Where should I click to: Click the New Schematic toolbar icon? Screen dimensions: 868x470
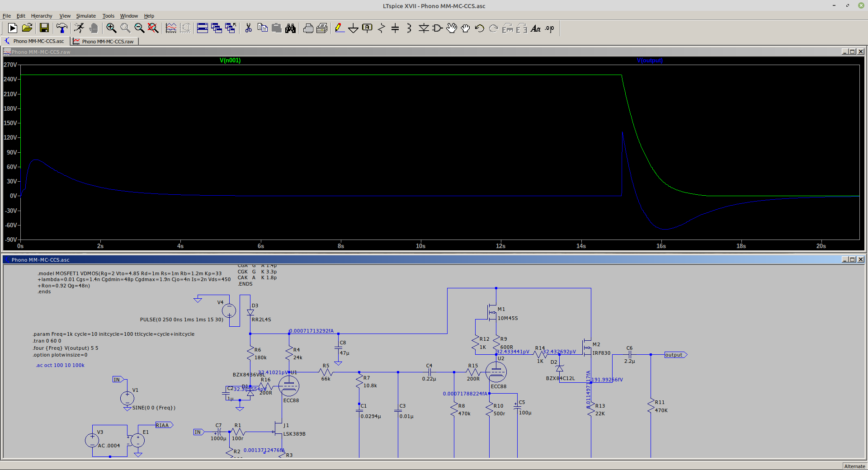click(x=13, y=28)
